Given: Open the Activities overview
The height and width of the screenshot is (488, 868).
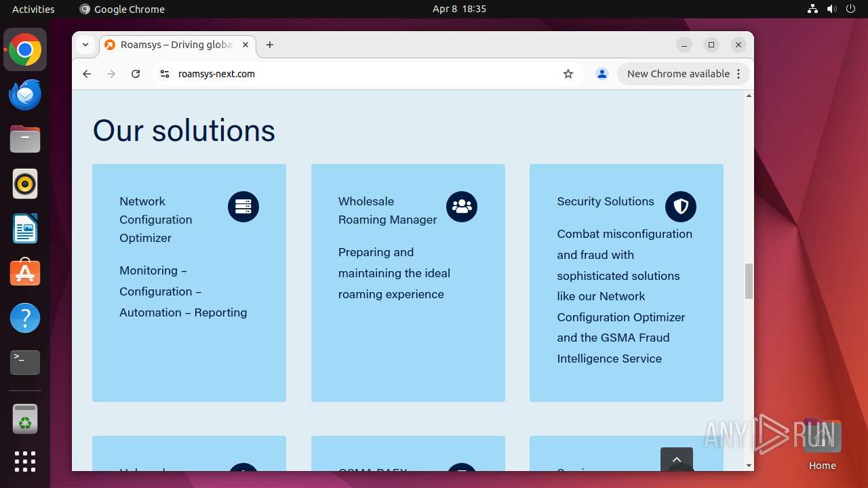Looking at the screenshot, I should [x=33, y=9].
